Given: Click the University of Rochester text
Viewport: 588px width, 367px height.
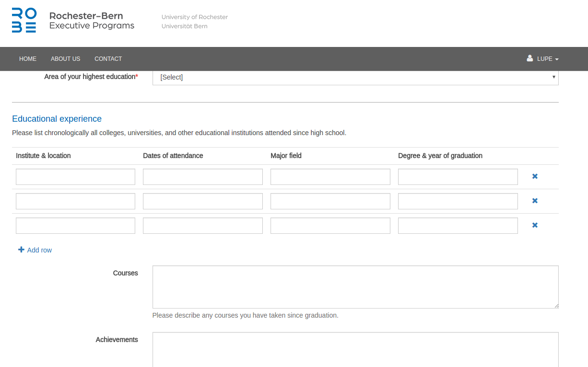Looking at the screenshot, I should click(x=195, y=17).
